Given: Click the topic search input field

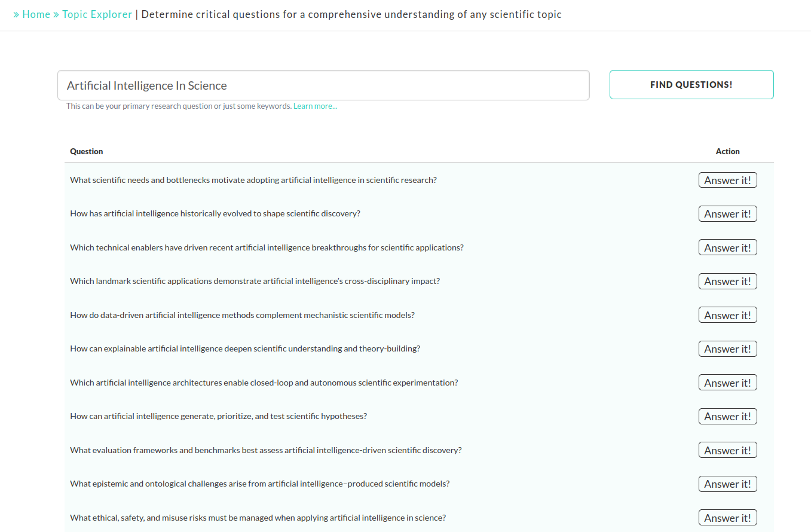Looking at the screenshot, I should click(x=323, y=85).
